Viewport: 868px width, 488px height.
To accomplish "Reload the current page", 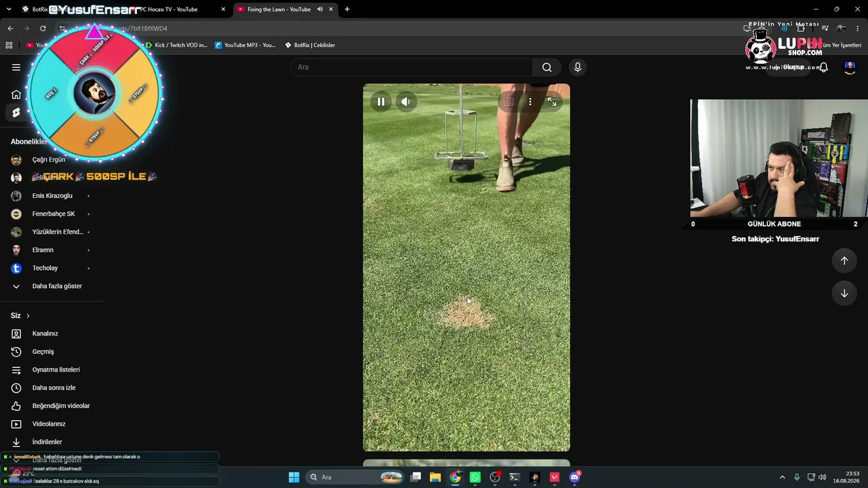I will click(x=43, y=28).
